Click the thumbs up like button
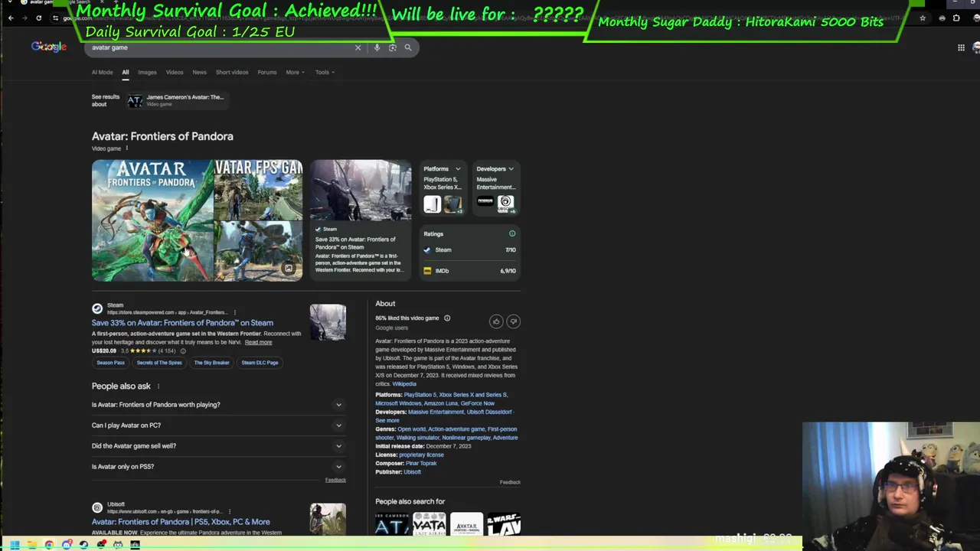Screen dimensions: 980x551 point(496,321)
